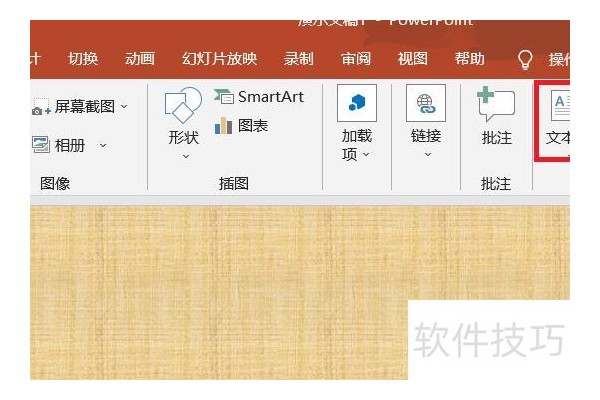Click the 屏幕截图 label text
Screen dimensions: 600x400
coord(85,106)
